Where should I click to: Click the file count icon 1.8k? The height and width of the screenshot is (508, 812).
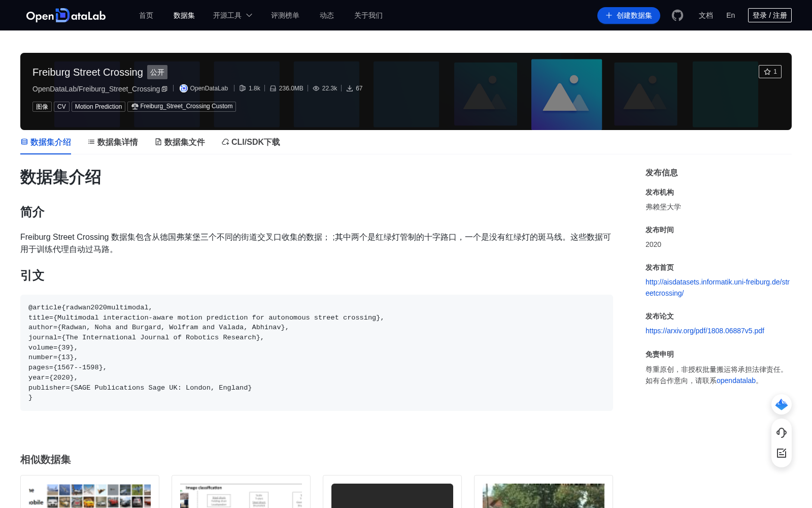[x=243, y=88]
